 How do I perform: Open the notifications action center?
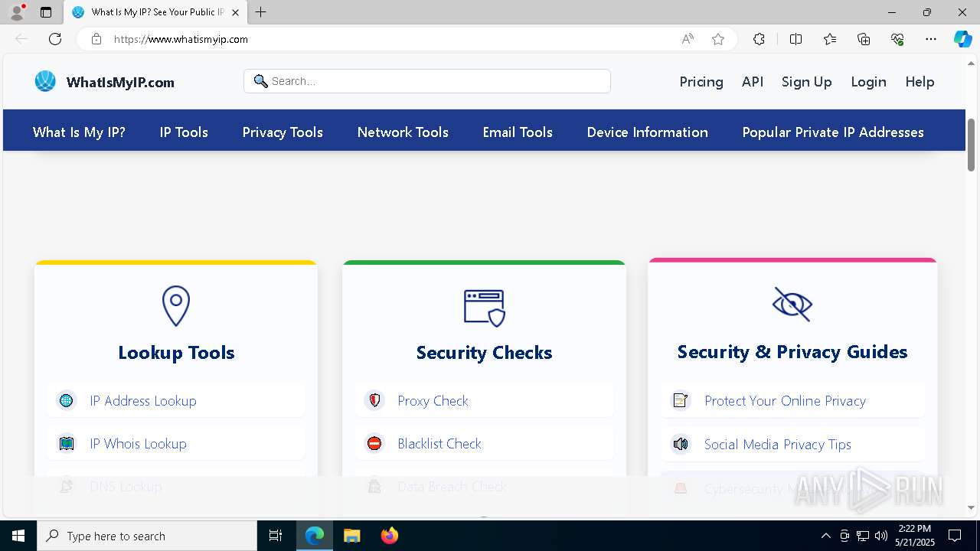[955, 536]
